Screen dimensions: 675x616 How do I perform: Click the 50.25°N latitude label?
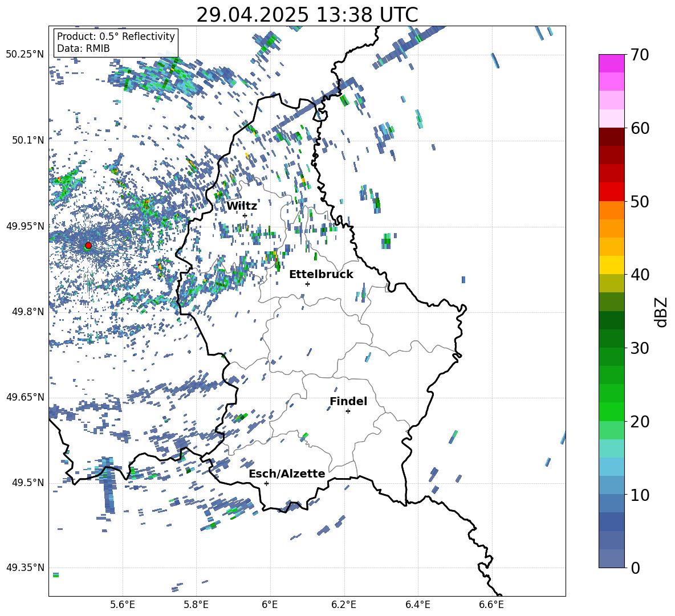[x=25, y=55]
